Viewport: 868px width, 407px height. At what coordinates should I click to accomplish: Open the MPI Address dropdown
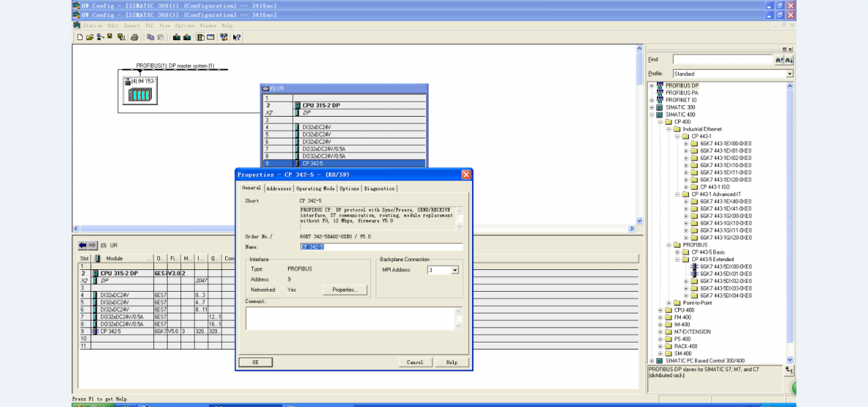pyautogui.click(x=454, y=270)
